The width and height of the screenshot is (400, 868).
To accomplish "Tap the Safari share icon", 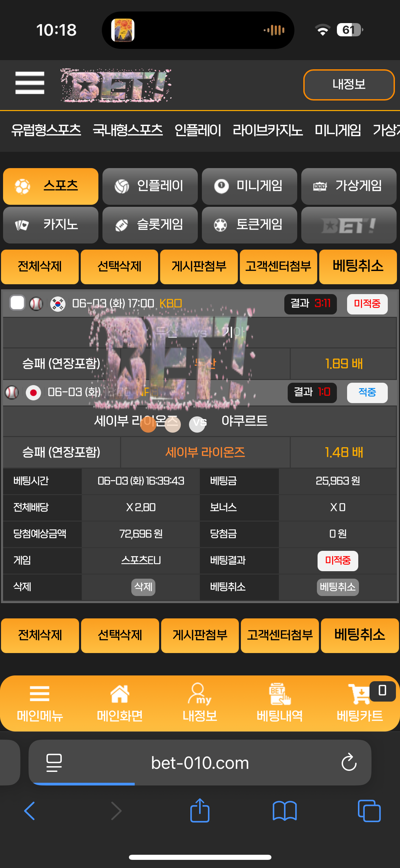I will 200,810.
